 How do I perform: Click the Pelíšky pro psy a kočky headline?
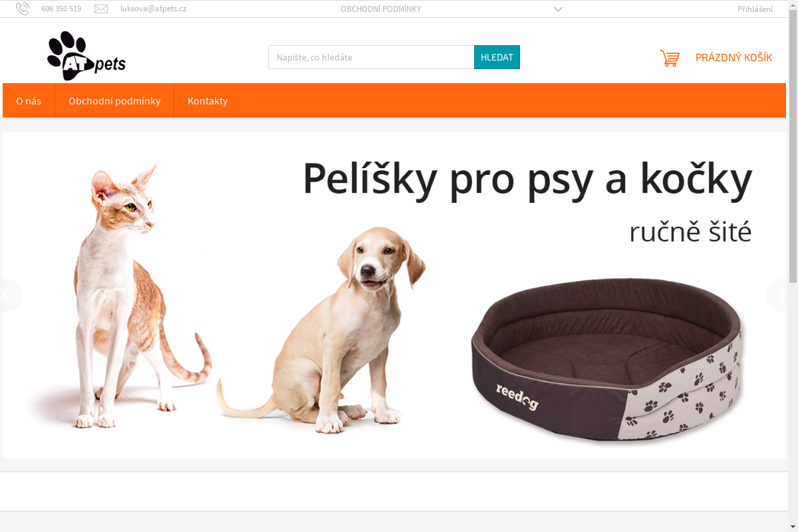pos(527,178)
